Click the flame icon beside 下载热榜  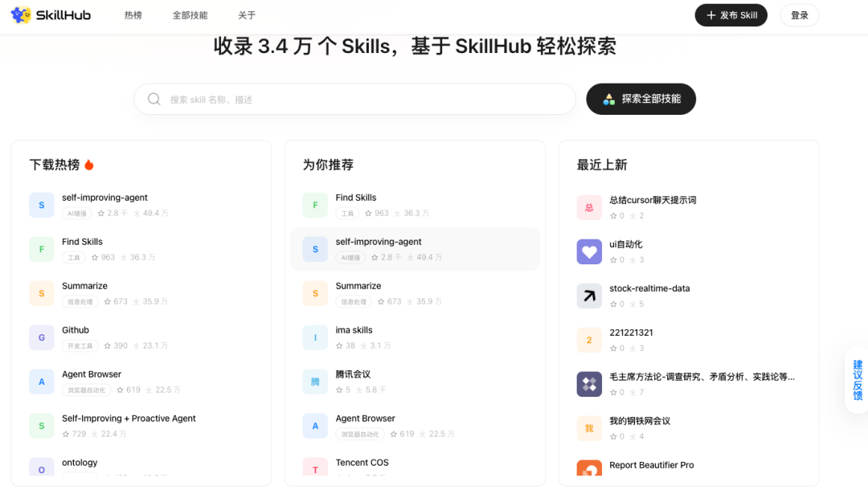pyautogui.click(x=89, y=165)
